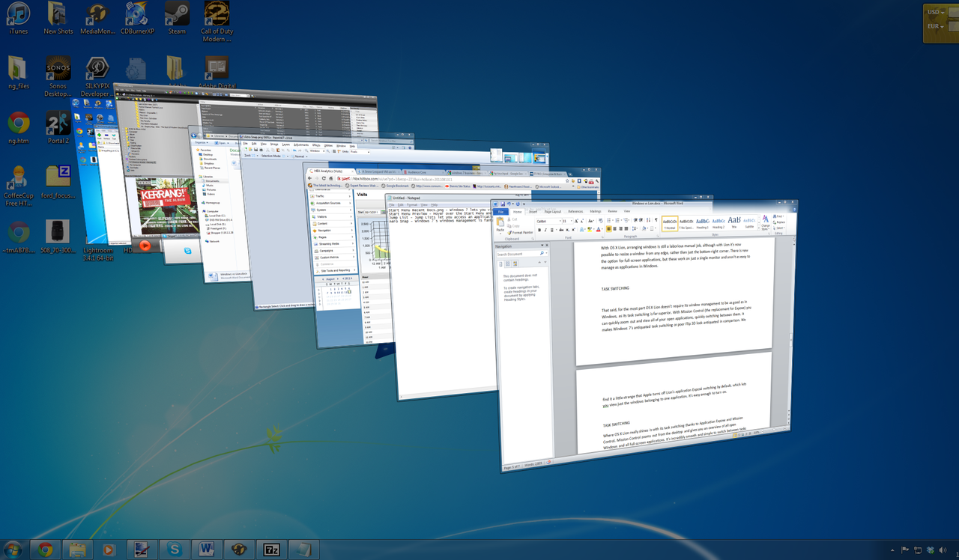This screenshot has height=560, width=959.
Task: Open the 508_70-300 image file
Action: point(58,237)
